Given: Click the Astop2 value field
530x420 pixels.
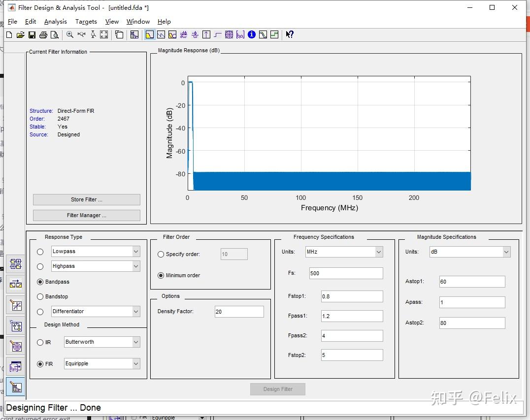Looking at the screenshot, I should (x=471, y=323).
